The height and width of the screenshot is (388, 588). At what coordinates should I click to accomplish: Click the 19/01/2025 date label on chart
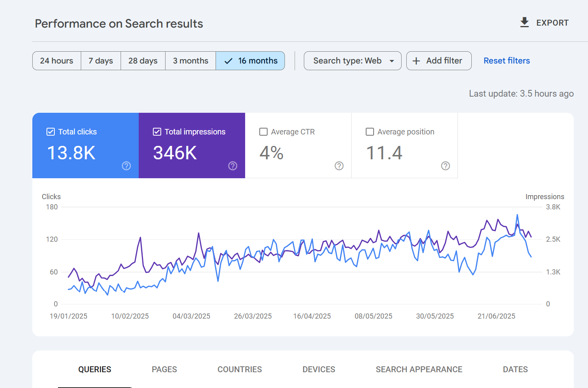(x=69, y=316)
